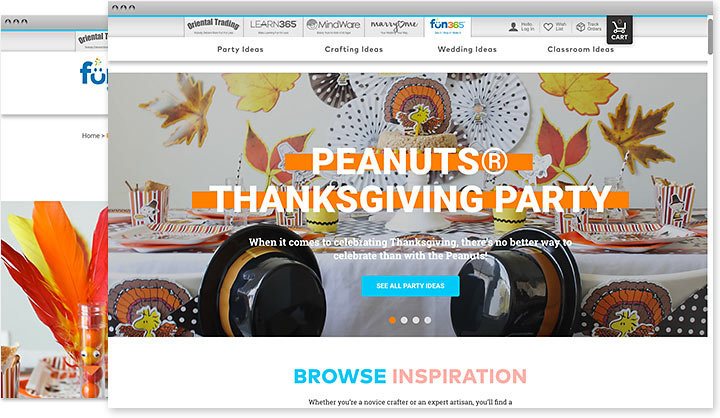The image size is (720, 418).
Task: Click the Wish List heart icon
Action: click(x=548, y=27)
